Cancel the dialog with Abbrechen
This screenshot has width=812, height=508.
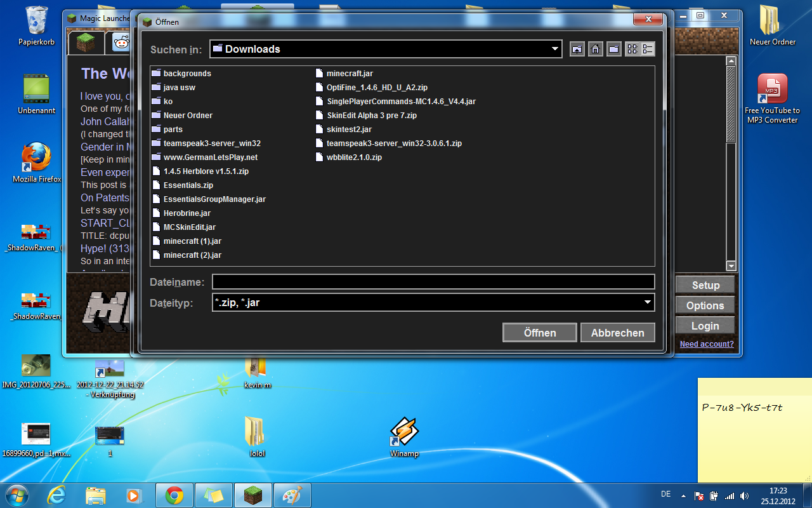[617, 333]
